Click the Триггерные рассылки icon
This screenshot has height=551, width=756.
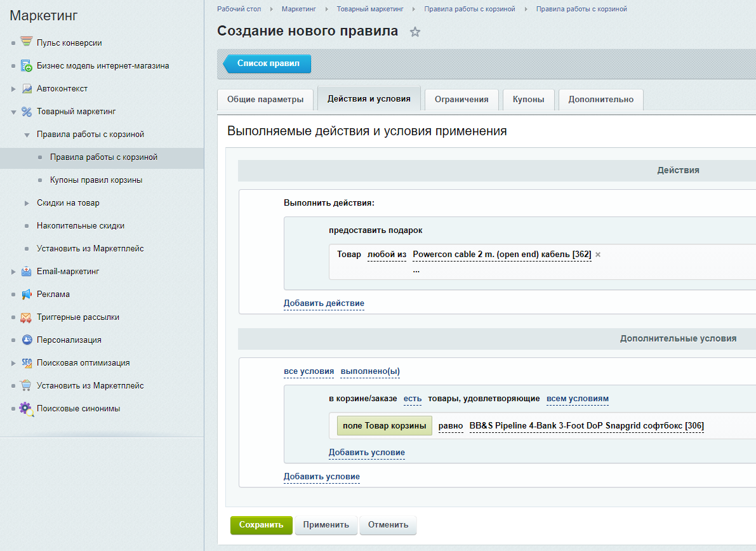click(26, 317)
